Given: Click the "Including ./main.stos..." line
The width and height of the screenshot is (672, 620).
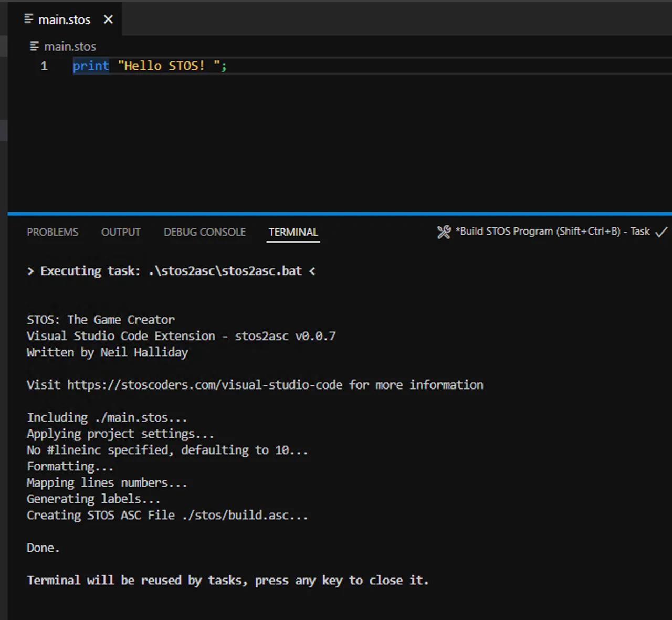Looking at the screenshot, I should point(107,417).
